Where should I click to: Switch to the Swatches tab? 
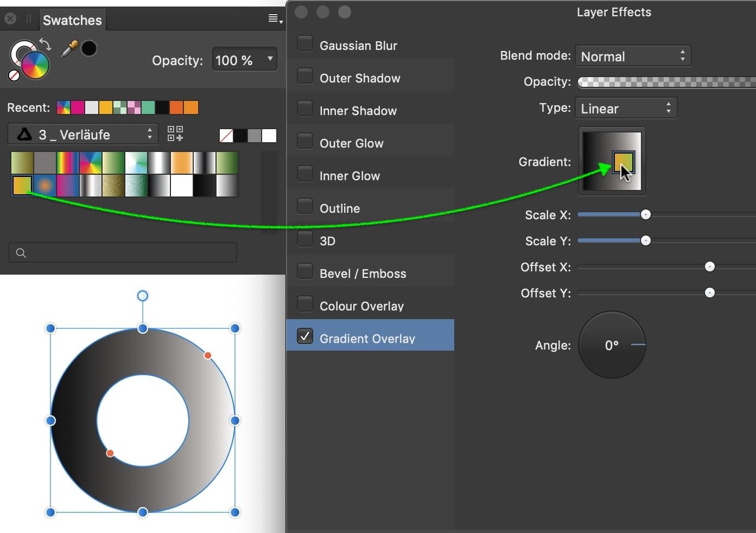pyautogui.click(x=72, y=20)
